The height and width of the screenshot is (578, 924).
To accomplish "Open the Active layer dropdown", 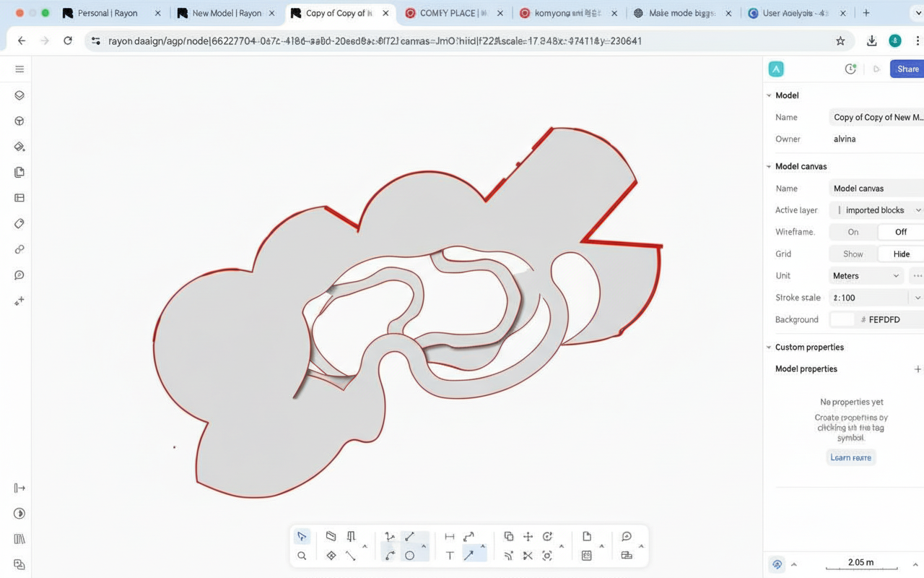I will 876,210.
